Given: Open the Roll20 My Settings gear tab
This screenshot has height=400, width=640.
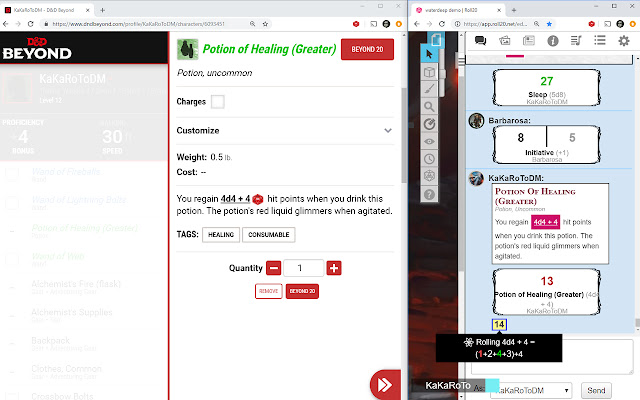Looking at the screenshot, I should tap(624, 41).
